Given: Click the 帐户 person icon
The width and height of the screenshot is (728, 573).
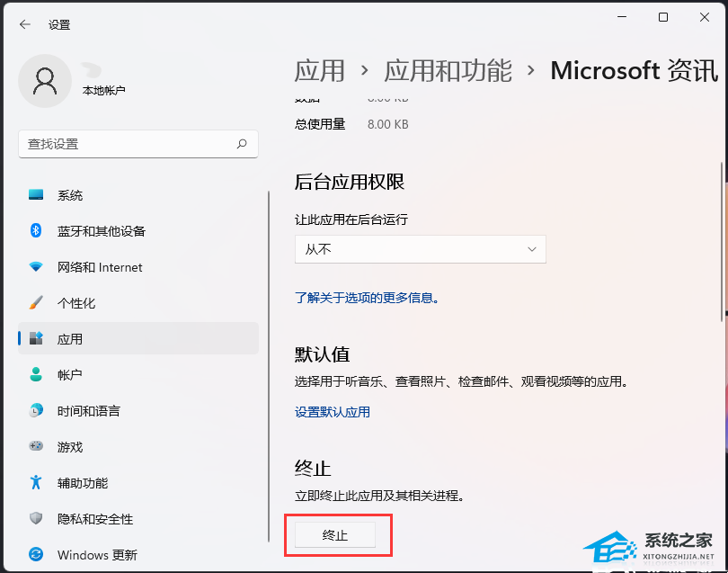Looking at the screenshot, I should click(36, 374).
